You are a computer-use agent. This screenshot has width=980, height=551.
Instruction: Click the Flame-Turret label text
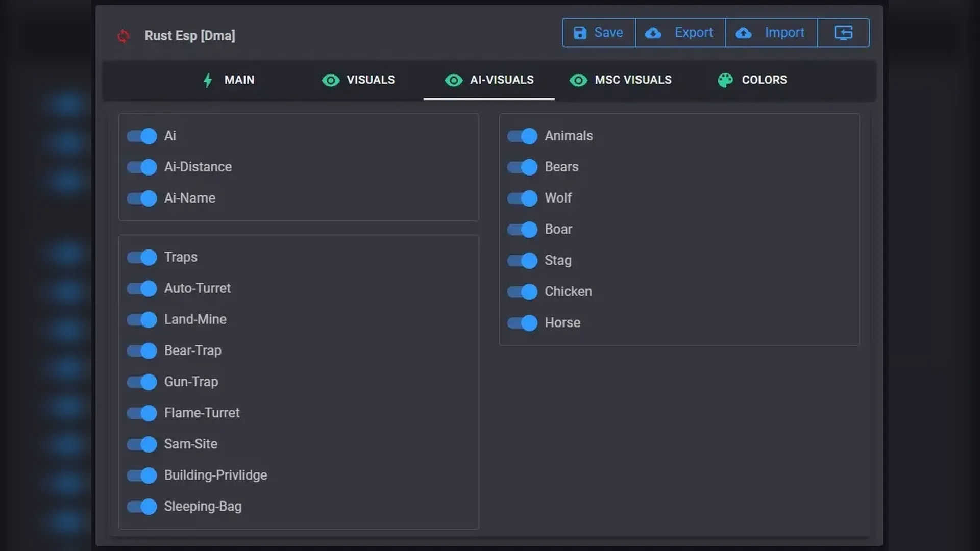202,413
